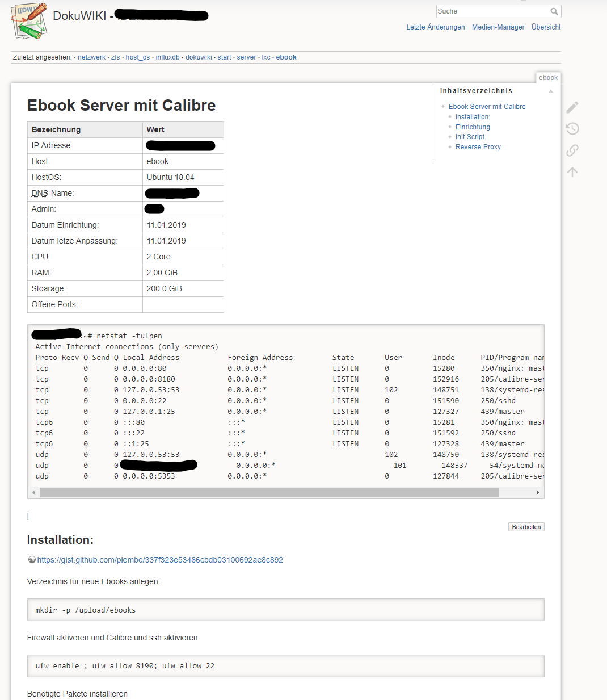Click the 'mkdir -p /upload/ebooks' code block

(x=286, y=610)
